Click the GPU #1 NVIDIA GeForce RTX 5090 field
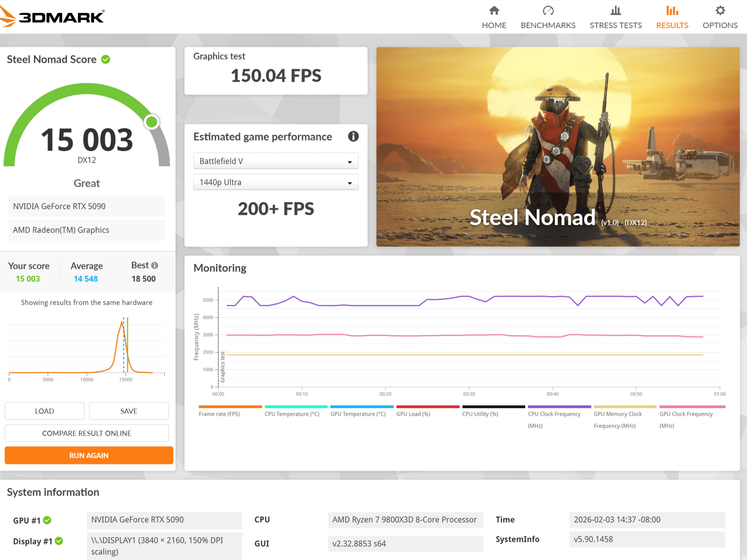The image size is (747, 560). tap(164, 520)
